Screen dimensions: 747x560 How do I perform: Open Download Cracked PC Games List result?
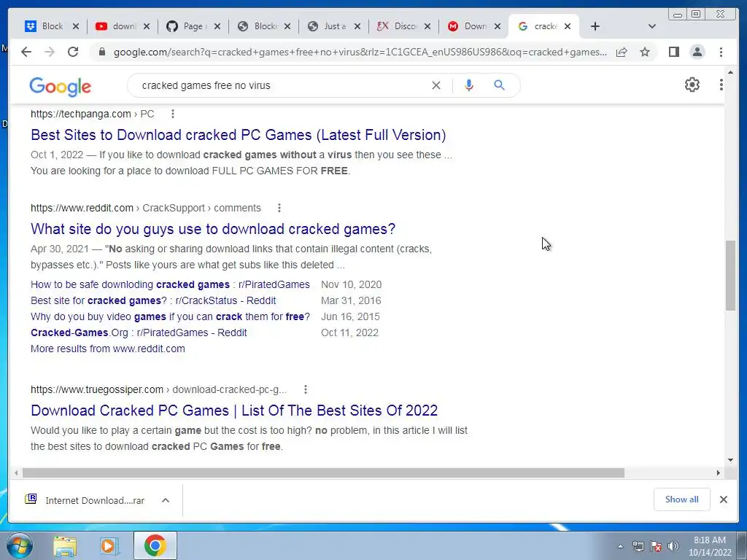[x=234, y=411]
